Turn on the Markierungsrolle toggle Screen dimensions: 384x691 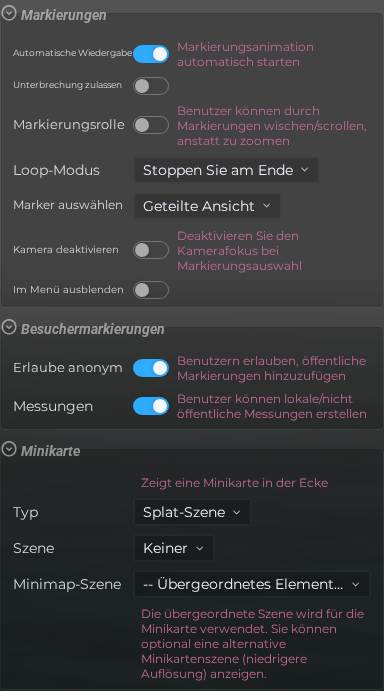click(151, 125)
